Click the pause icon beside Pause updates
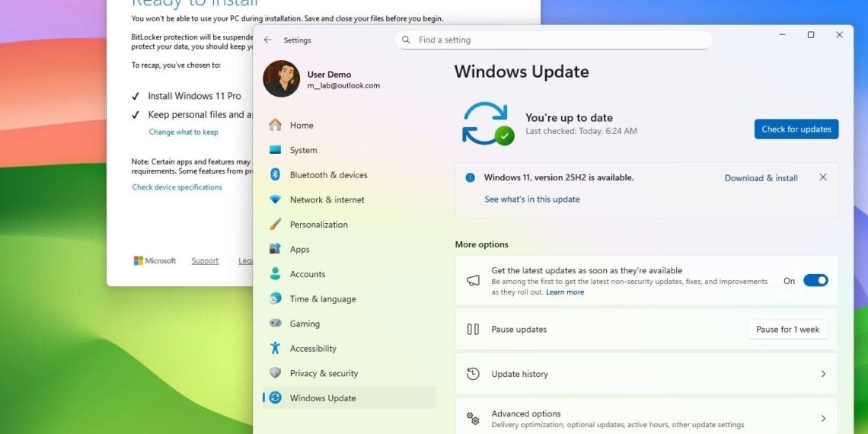868x434 pixels. (x=473, y=330)
